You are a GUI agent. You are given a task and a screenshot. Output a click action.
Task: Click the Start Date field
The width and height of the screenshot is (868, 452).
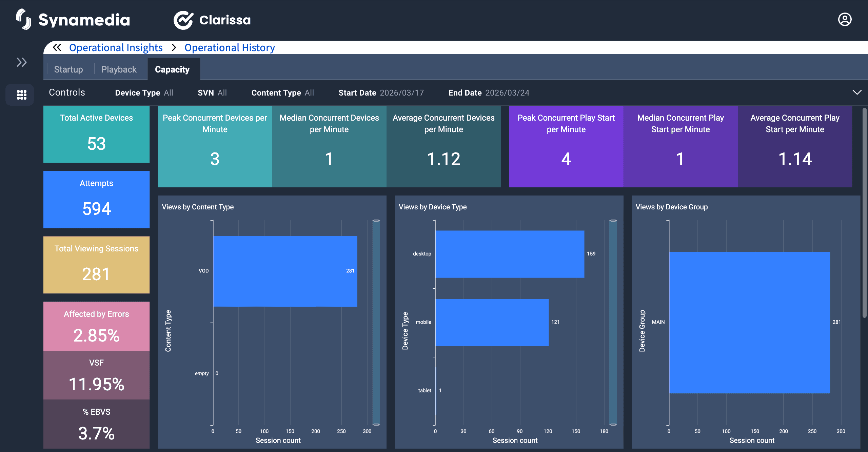pyautogui.click(x=381, y=93)
